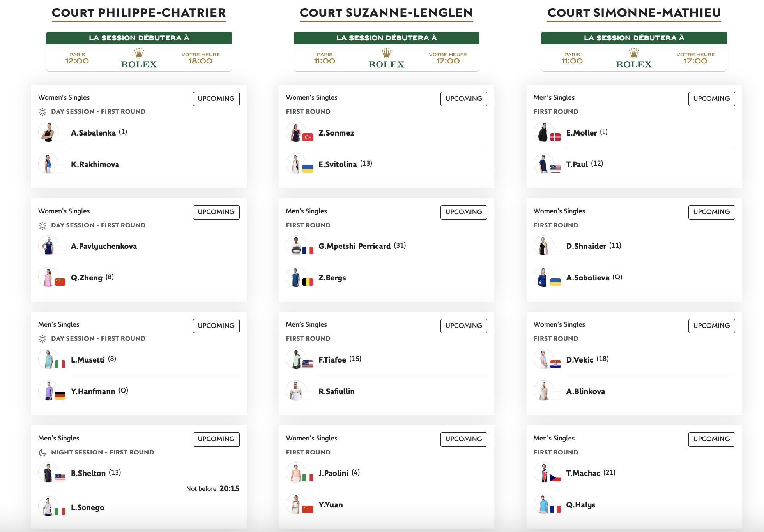Viewport: 764px width, 532px height.
Task: Click UPCOMING on the Machac vs Halys match
Action: click(x=711, y=439)
